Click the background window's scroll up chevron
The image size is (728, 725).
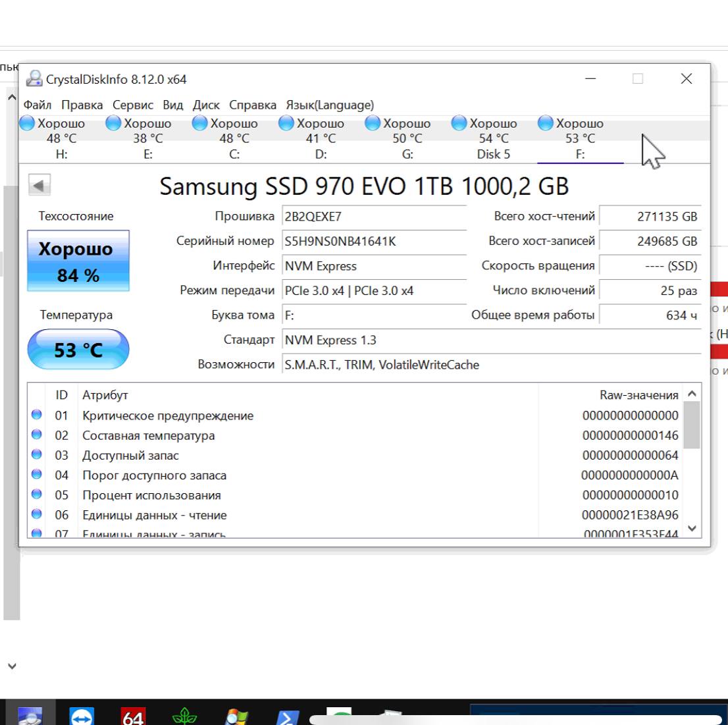[x=12, y=97]
